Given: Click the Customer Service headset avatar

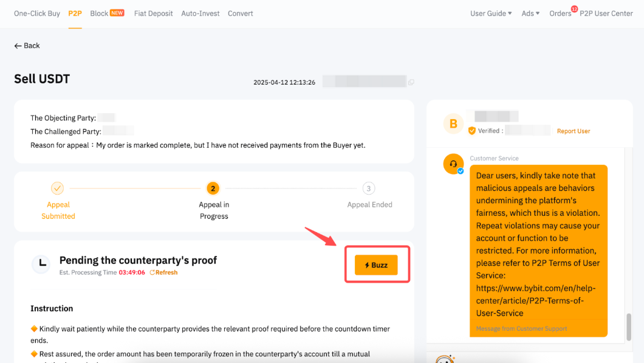Looking at the screenshot, I should (x=453, y=164).
